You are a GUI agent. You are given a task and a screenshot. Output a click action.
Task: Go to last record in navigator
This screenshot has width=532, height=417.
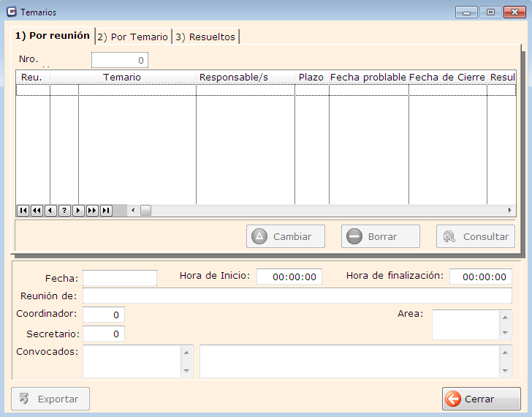106,211
